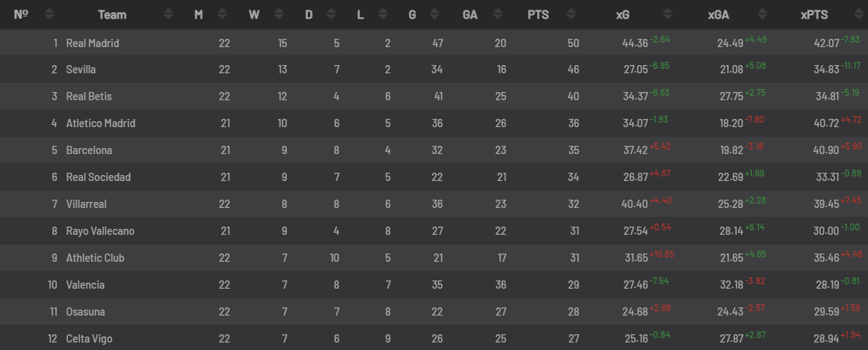Click sort arrows beside L column
The height and width of the screenshot is (350, 868).
tap(383, 15)
